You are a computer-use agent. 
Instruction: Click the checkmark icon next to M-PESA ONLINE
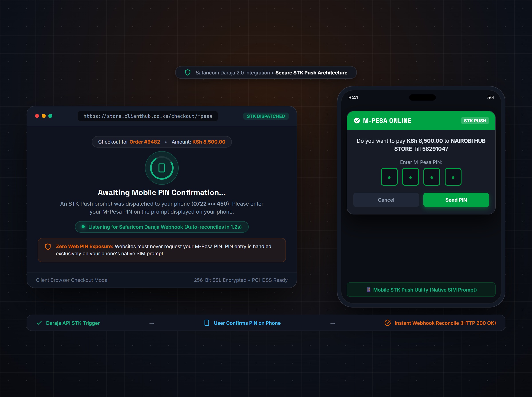tap(357, 121)
